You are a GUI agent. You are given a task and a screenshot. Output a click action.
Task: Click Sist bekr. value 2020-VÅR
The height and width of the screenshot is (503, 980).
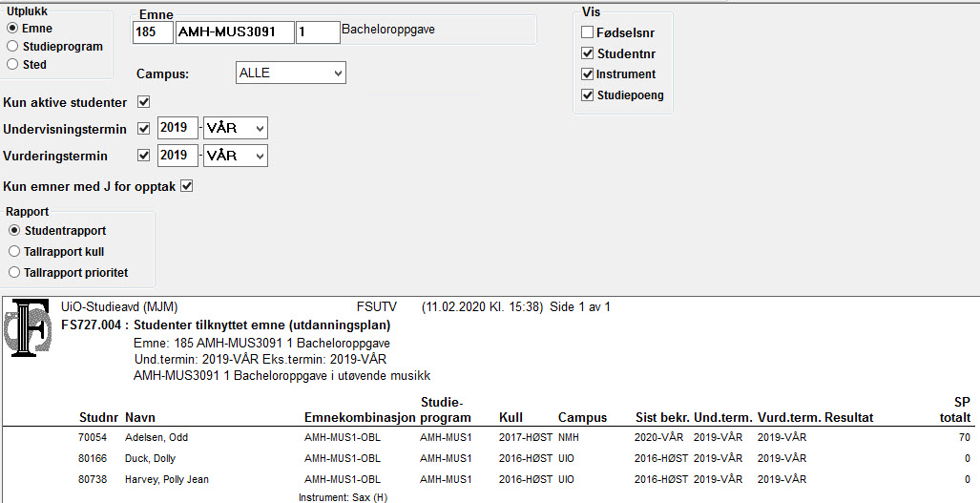(x=658, y=437)
